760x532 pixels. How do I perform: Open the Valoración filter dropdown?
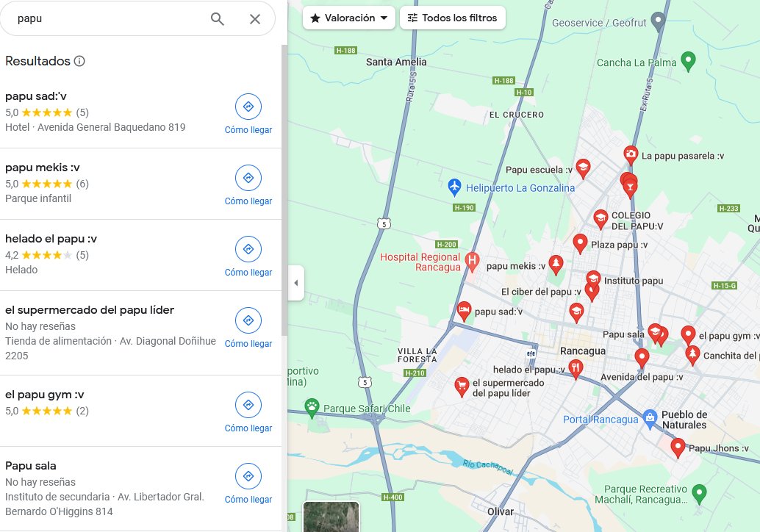[x=348, y=18]
